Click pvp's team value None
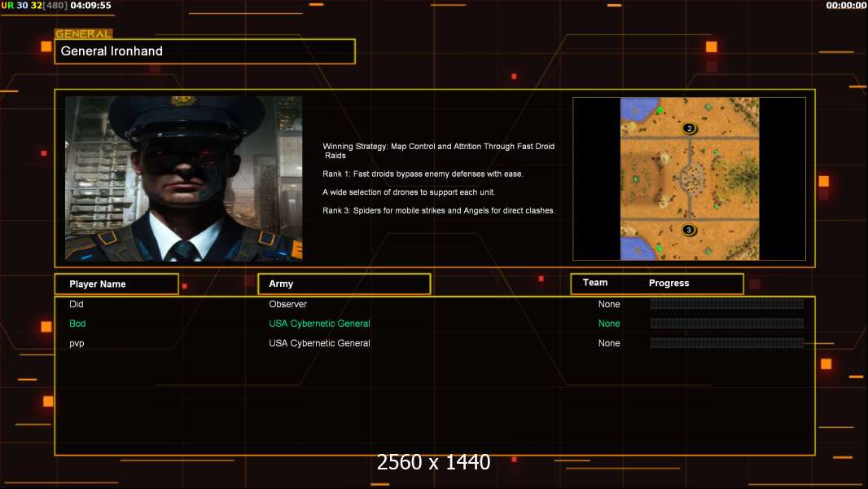868x489 pixels. coord(609,343)
